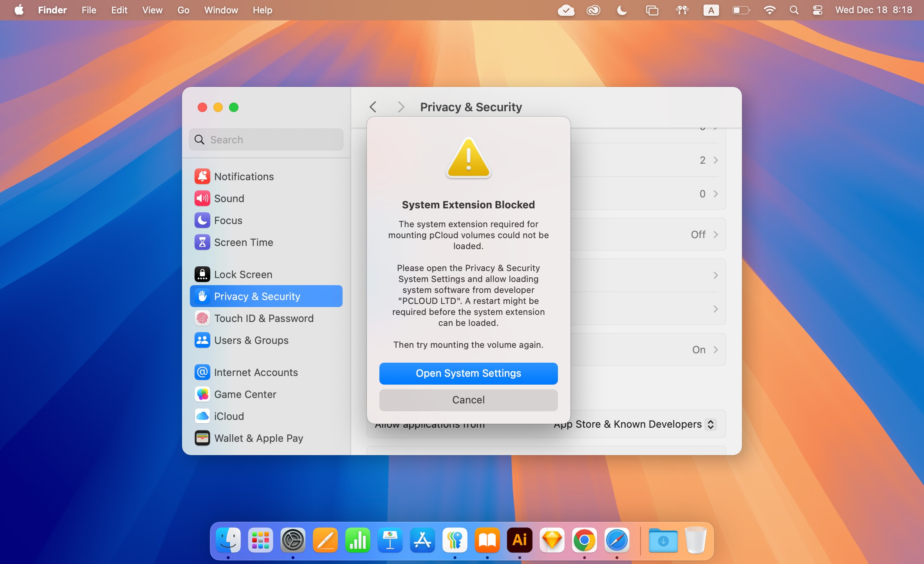The width and height of the screenshot is (924, 564).
Task: Click the Creative Cloud menu bar icon
Action: click(x=594, y=10)
